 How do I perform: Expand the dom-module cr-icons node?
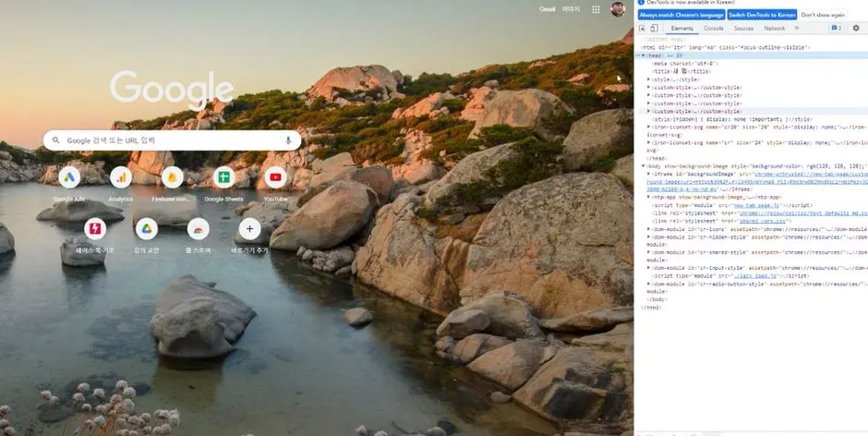click(649, 229)
